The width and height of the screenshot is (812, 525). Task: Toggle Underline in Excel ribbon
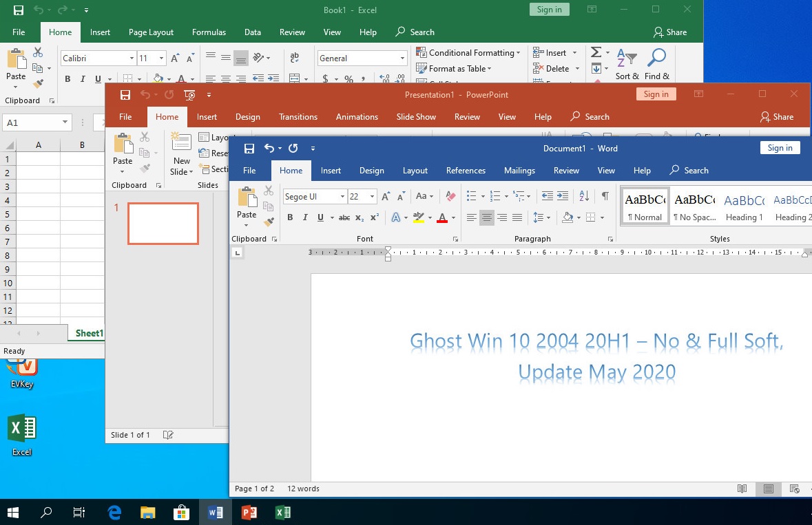[x=98, y=79]
